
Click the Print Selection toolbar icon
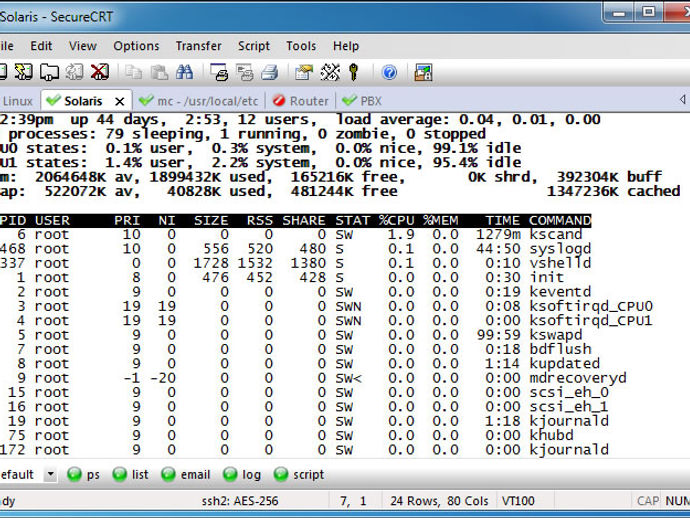point(244,72)
